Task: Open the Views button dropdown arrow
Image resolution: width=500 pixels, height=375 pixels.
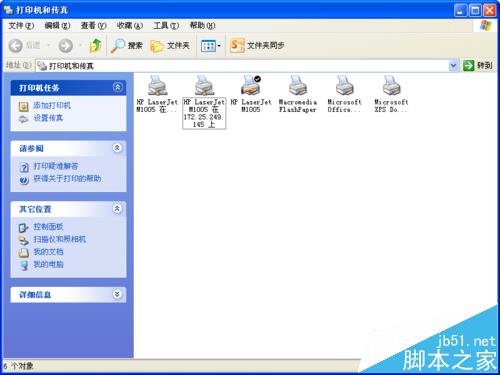Action: (x=219, y=46)
